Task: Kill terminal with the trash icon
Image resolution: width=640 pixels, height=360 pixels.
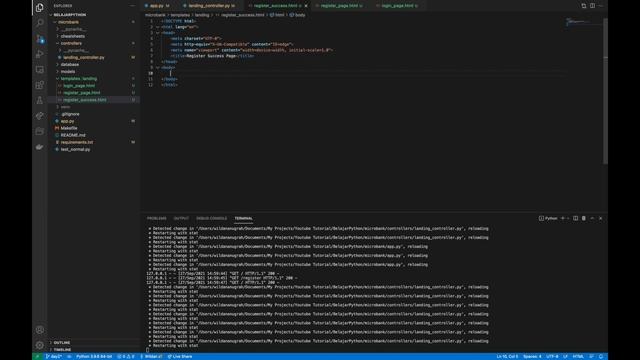Action: (584, 218)
